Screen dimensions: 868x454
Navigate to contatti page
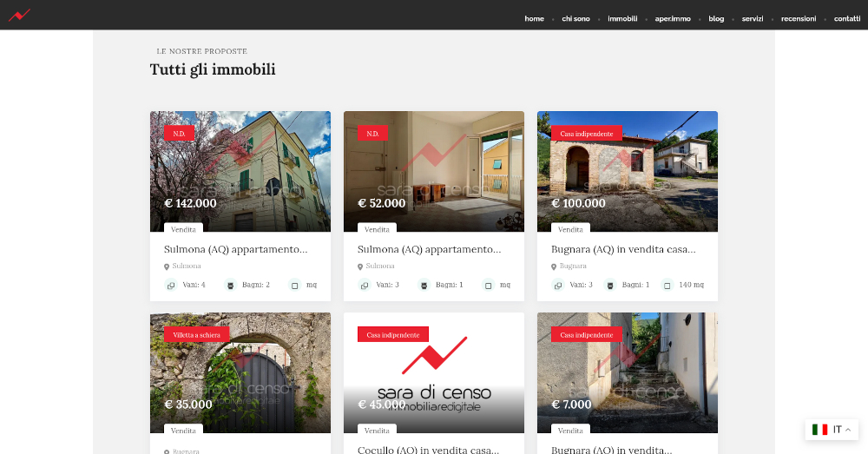[x=847, y=19]
